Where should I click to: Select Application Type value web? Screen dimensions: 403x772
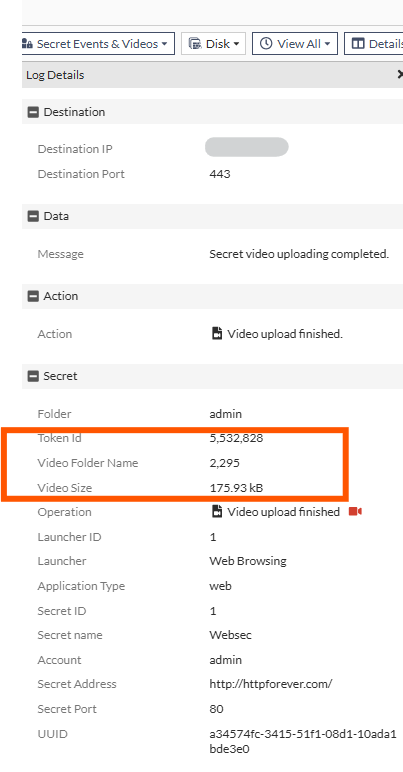(220, 586)
